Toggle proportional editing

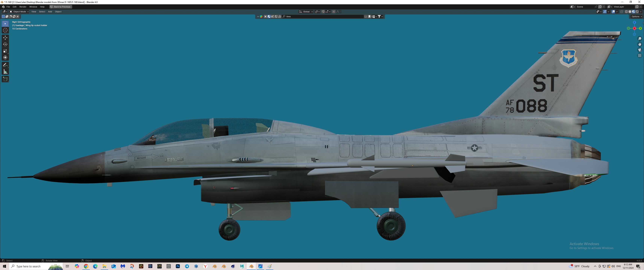[334, 12]
